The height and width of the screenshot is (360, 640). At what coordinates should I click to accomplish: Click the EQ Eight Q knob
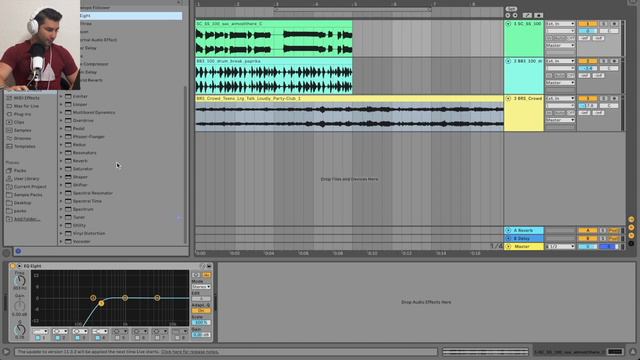20,330
